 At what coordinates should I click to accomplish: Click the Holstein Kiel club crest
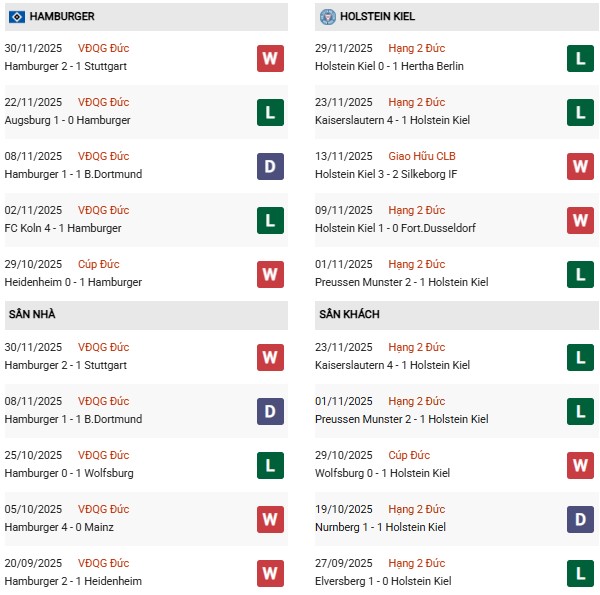[327, 17]
